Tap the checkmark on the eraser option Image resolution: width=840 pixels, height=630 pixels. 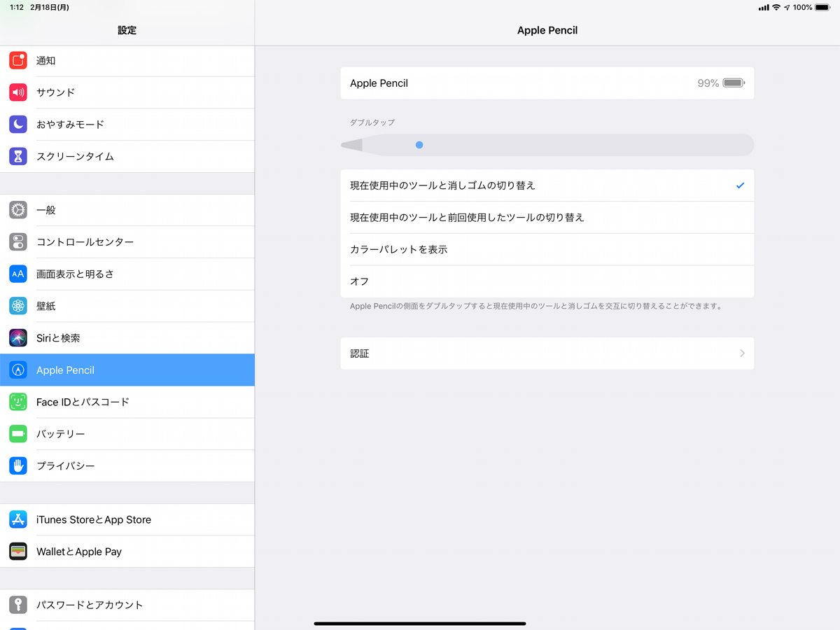pos(740,185)
